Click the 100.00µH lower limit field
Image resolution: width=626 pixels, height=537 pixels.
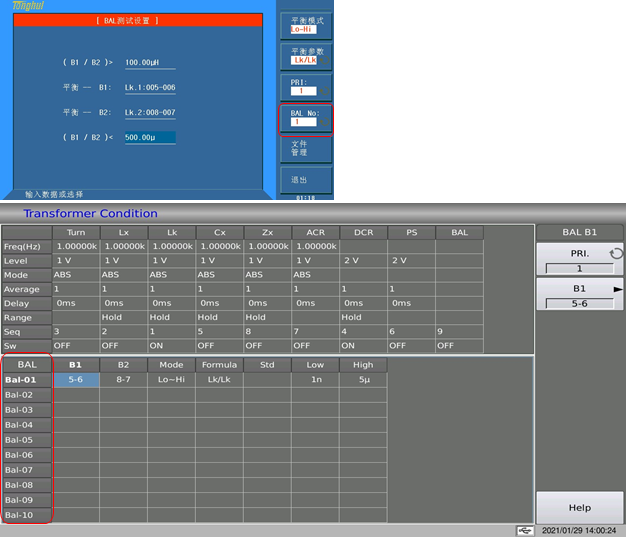[x=147, y=63]
